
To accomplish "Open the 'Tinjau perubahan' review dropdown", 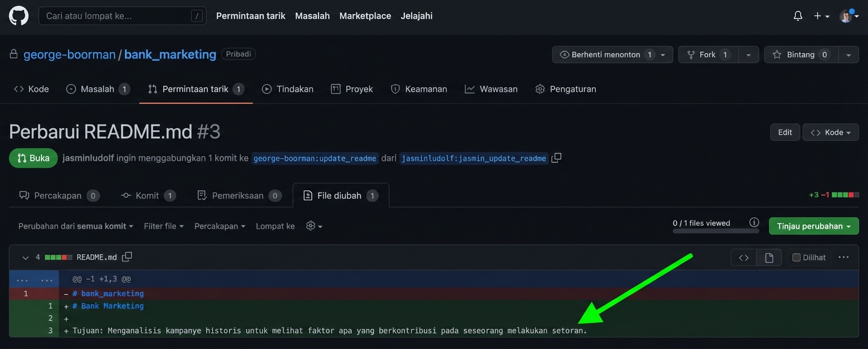I will [814, 226].
